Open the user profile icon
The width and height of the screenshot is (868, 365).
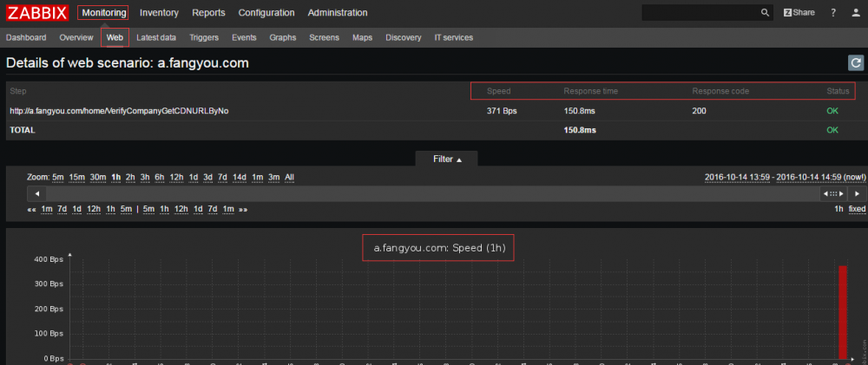click(x=856, y=13)
